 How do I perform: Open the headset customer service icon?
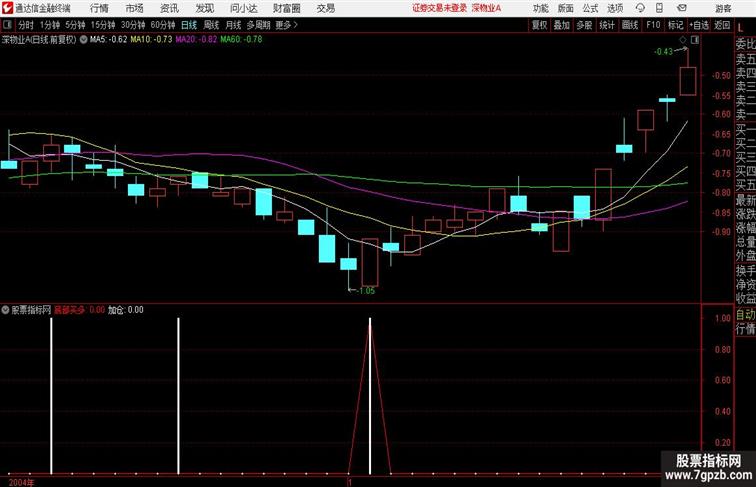click(640, 8)
